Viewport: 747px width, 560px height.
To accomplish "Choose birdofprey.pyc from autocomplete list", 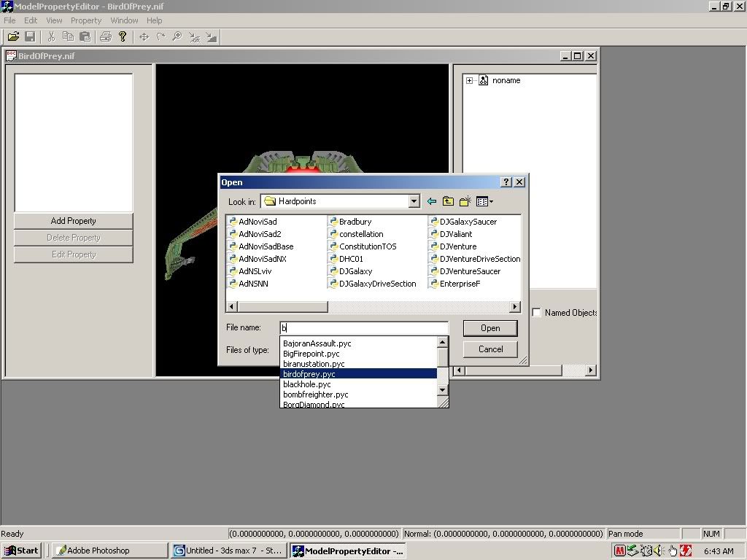I will pos(358,374).
